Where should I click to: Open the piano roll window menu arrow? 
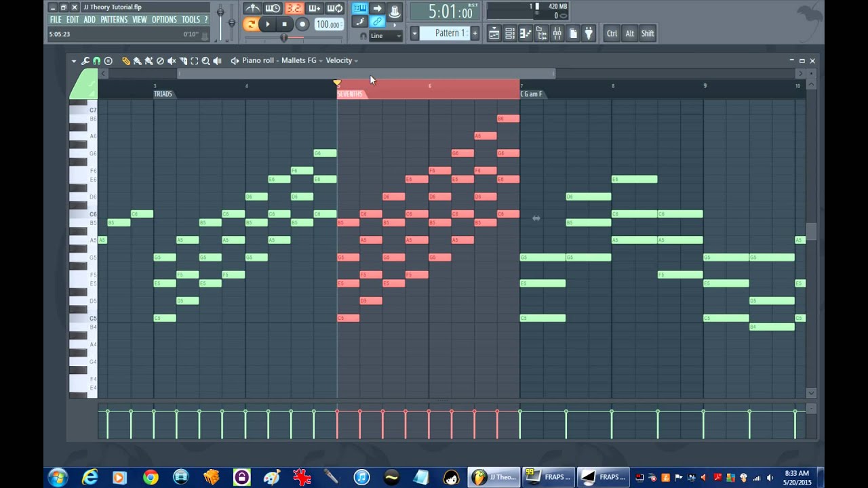(x=74, y=60)
